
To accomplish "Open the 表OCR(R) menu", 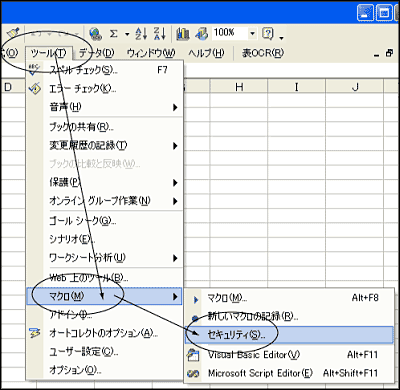I will tap(263, 53).
